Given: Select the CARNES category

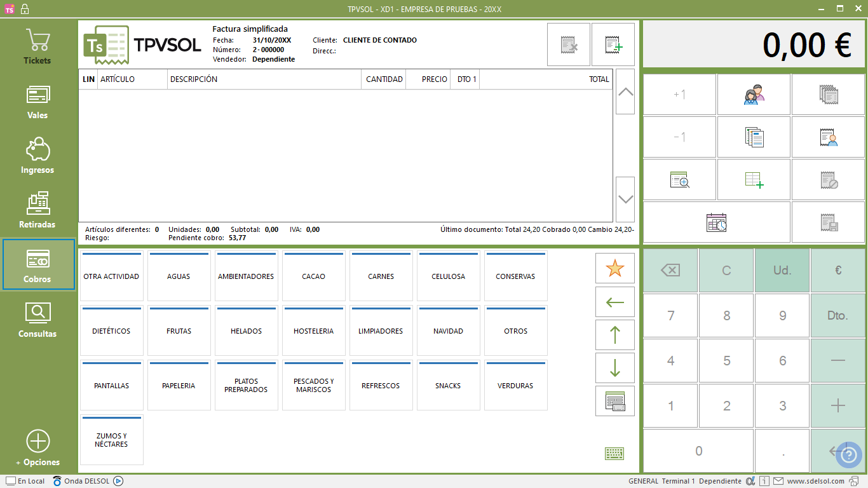Looking at the screenshot, I should coord(381,276).
